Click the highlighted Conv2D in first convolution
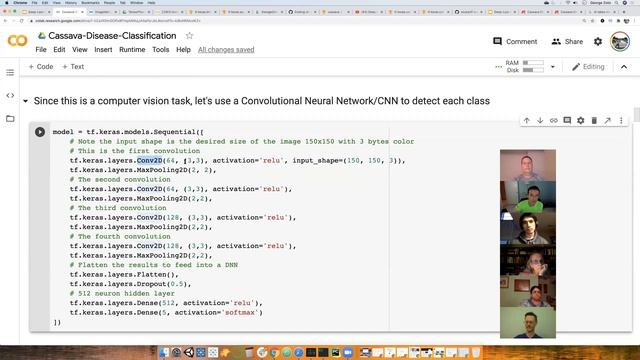This screenshot has height=360, width=640. pos(149,160)
